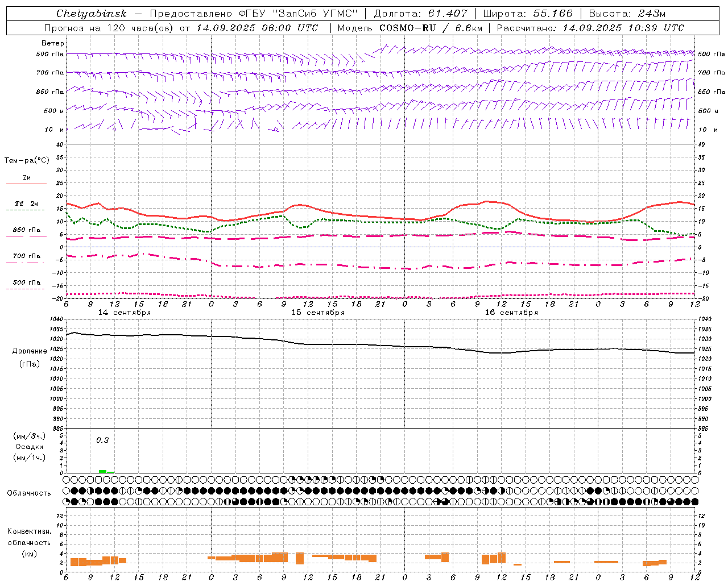Click the Тем-ра(°C) axis title
The image size is (728, 582).
[27, 161]
